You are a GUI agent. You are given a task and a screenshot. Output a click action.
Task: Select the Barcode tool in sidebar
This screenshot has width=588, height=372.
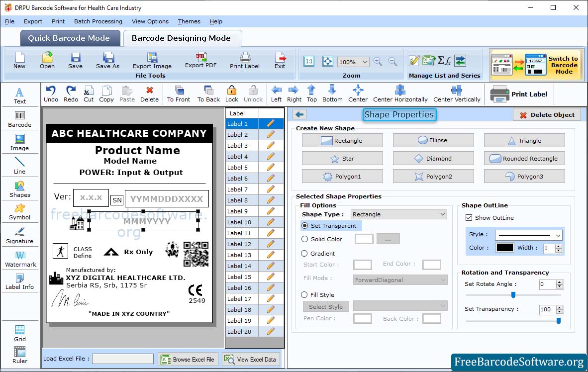(19, 119)
